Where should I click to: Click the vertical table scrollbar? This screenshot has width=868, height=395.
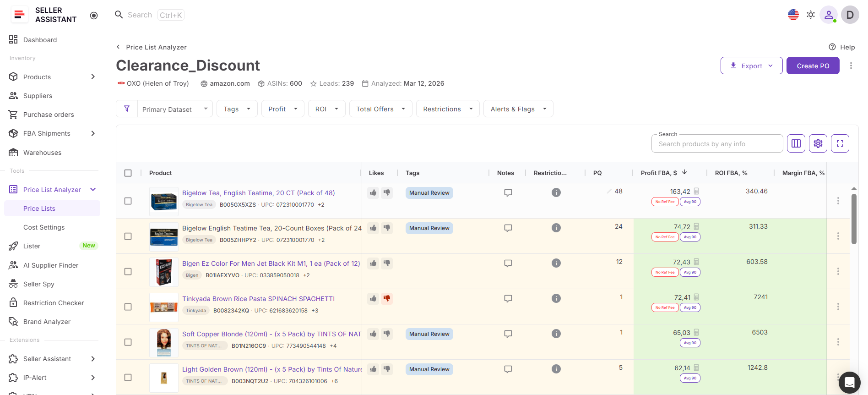pos(854,219)
